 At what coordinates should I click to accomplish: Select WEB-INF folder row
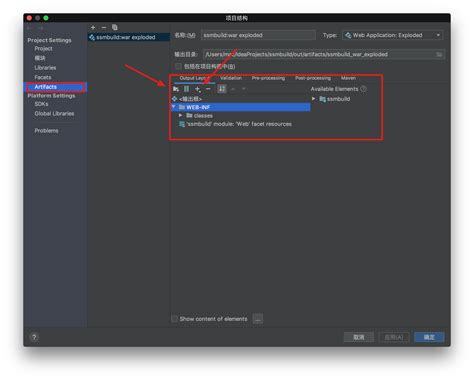click(241, 107)
